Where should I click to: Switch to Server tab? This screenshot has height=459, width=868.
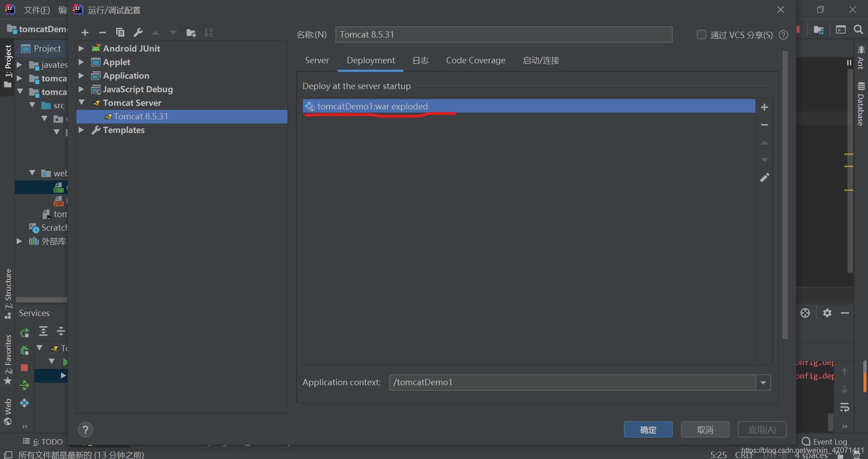click(317, 61)
